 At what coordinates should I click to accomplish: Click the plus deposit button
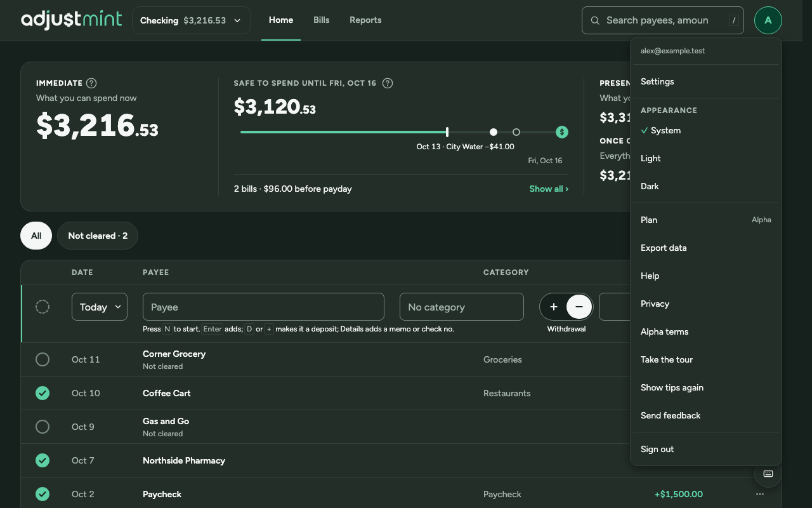(x=553, y=307)
